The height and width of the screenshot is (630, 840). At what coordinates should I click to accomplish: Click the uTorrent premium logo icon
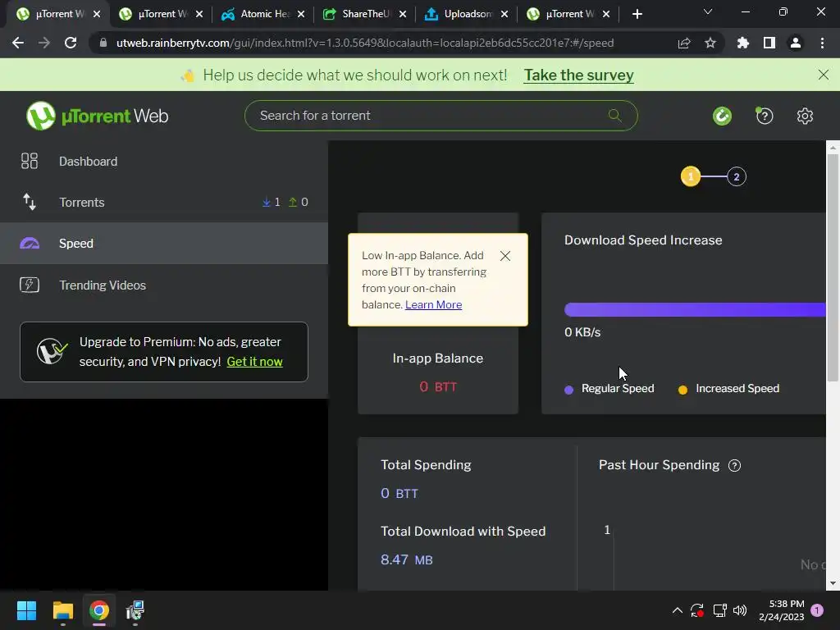coord(52,351)
